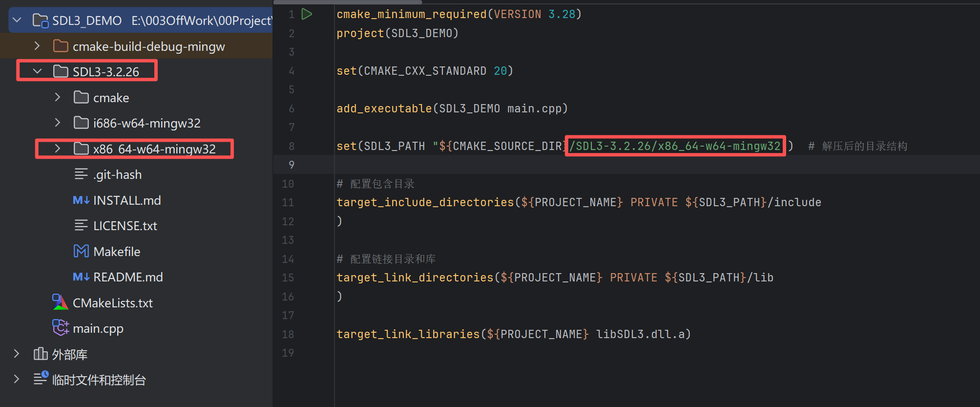Screen dimensions: 980x407
Task: Select the SDL3_DEMO project name
Action: pos(87,21)
